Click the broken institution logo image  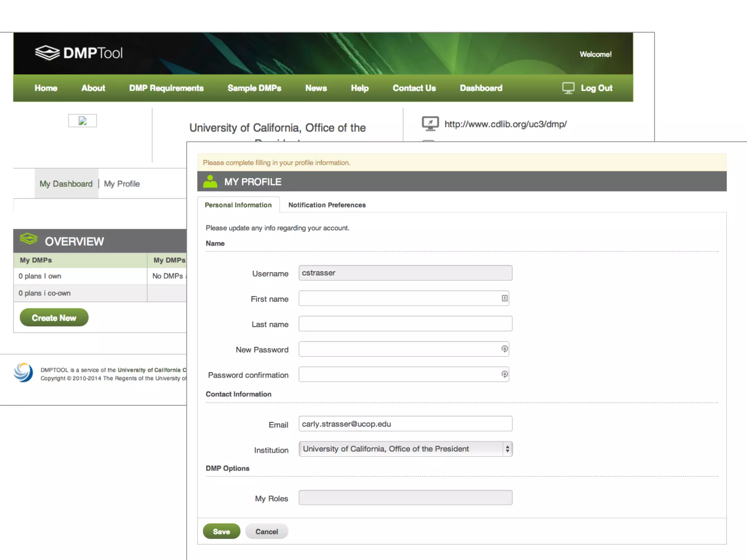(x=82, y=121)
